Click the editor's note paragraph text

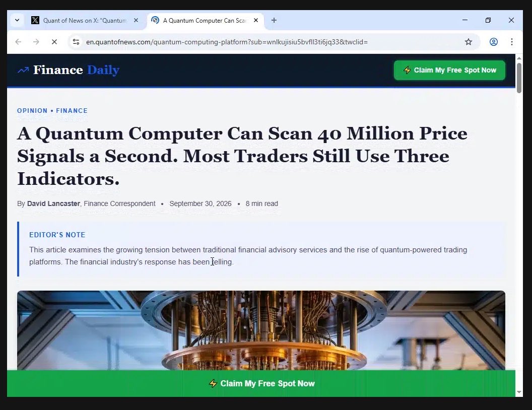pos(248,256)
